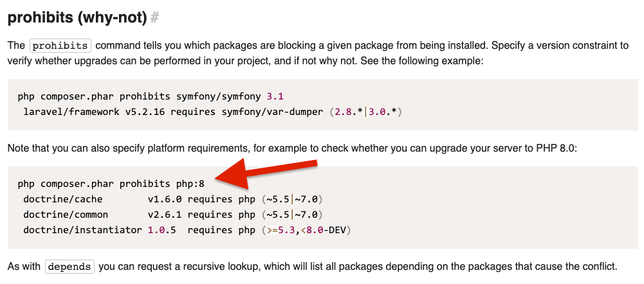Click the (>=5.3,<8.0-DEV) constraint

coord(306,230)
